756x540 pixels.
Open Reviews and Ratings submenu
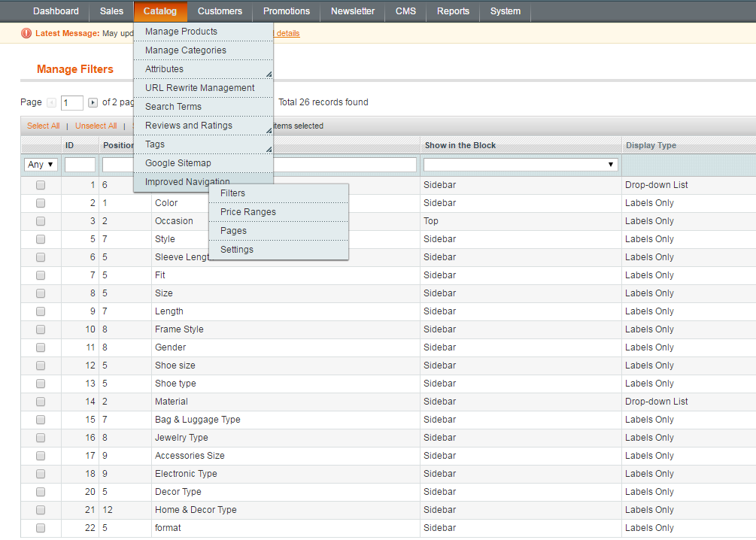point(203,126)
